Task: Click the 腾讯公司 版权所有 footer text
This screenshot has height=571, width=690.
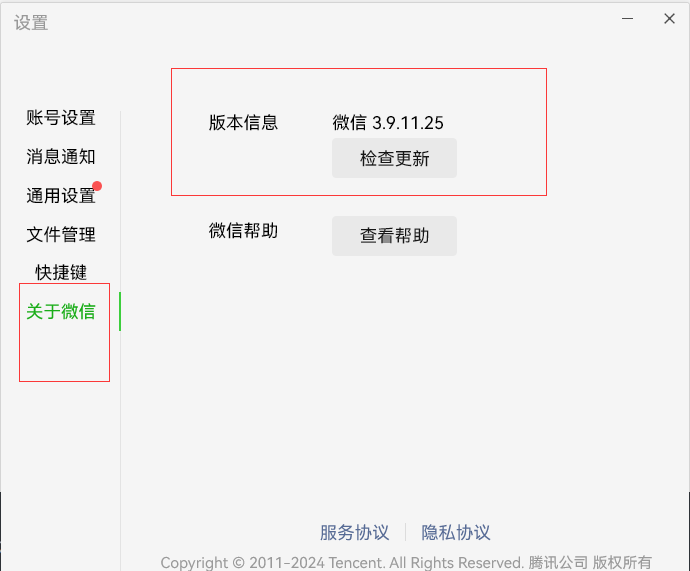Action: coord(590,562)
